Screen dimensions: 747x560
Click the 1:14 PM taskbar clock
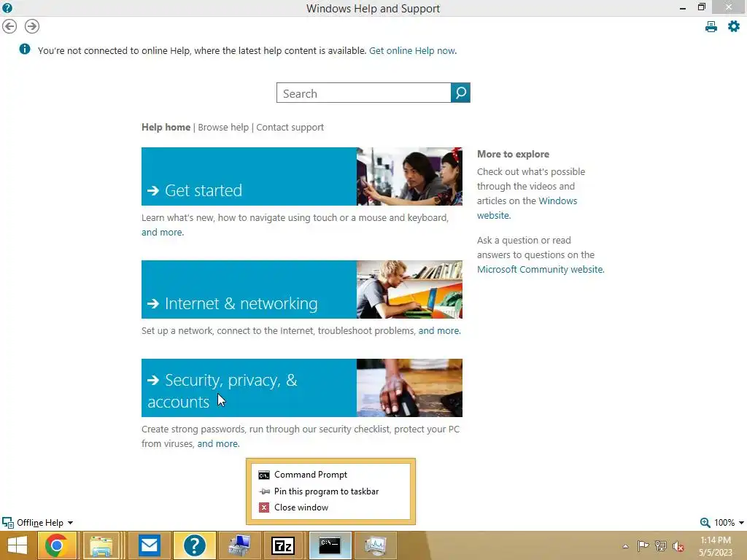tap(715, 540)
